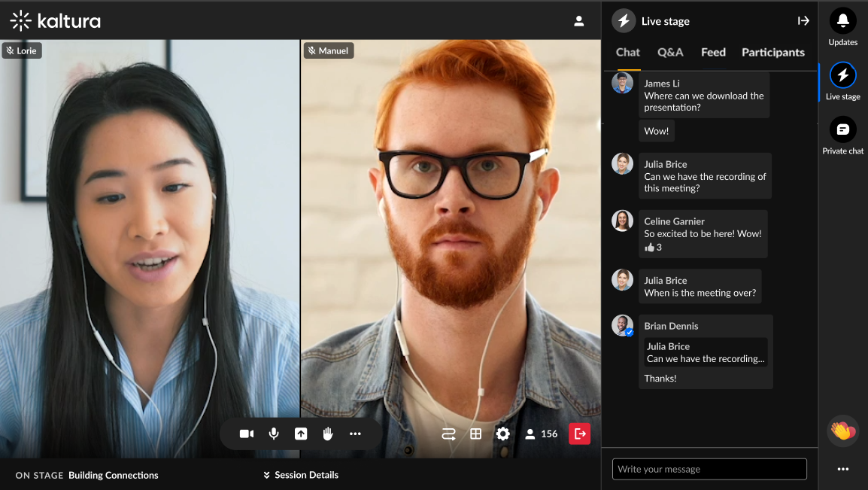Click Manuel's muted name label
The image size is (868, 490).
coord(329,51)
